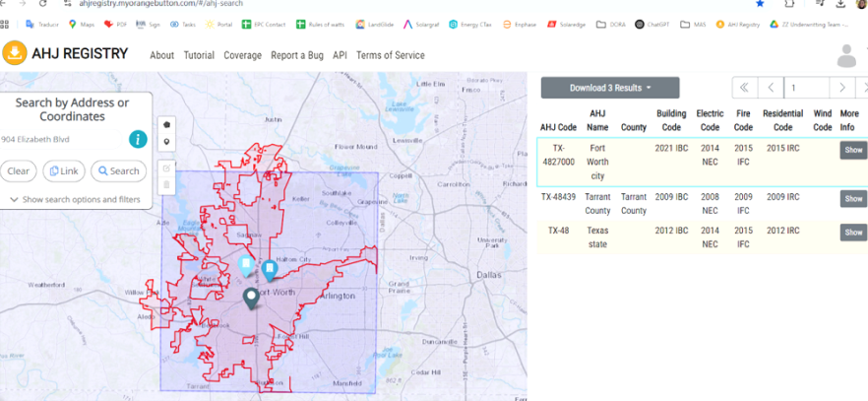The width and height of the screenshot is (868, 401).
Task: Open the LandGlide bookmark
Action: click(x=375, y=25)
